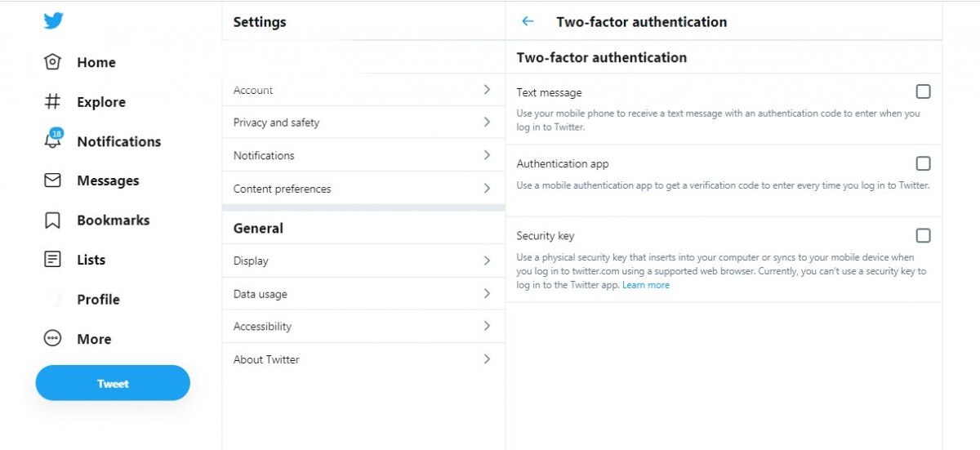Image resolution: width=980 pixels, height=450 pixels.
Task: Enable the Text message checkbox
Action: point(923,91)
